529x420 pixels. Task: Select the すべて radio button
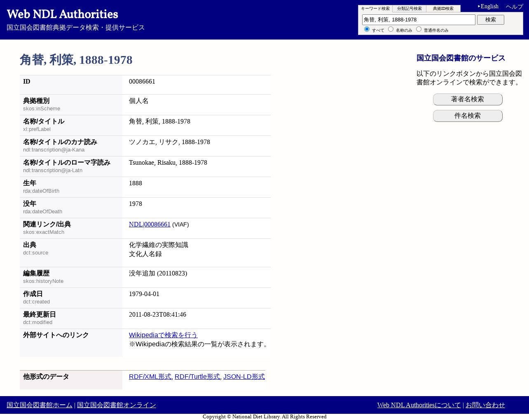coord(367,29)
